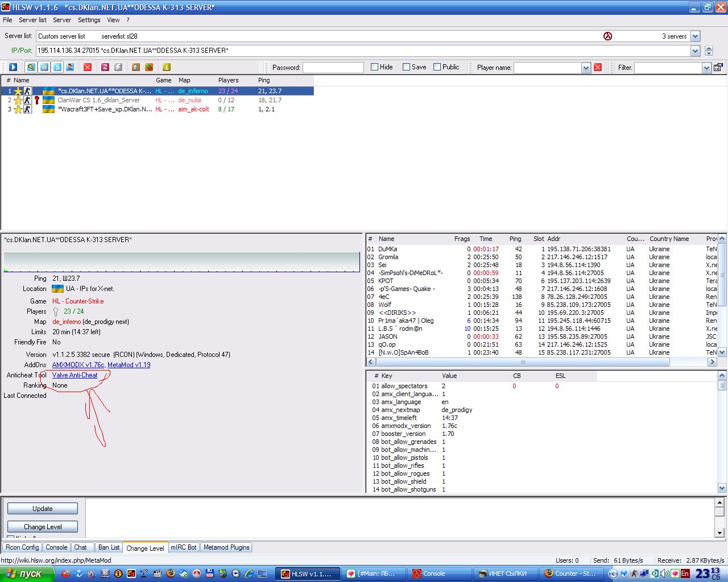Switch to the Metamod Plugins tab
Image resolution: width=728 pixels, height=582 pixels.
pos(226,547)
